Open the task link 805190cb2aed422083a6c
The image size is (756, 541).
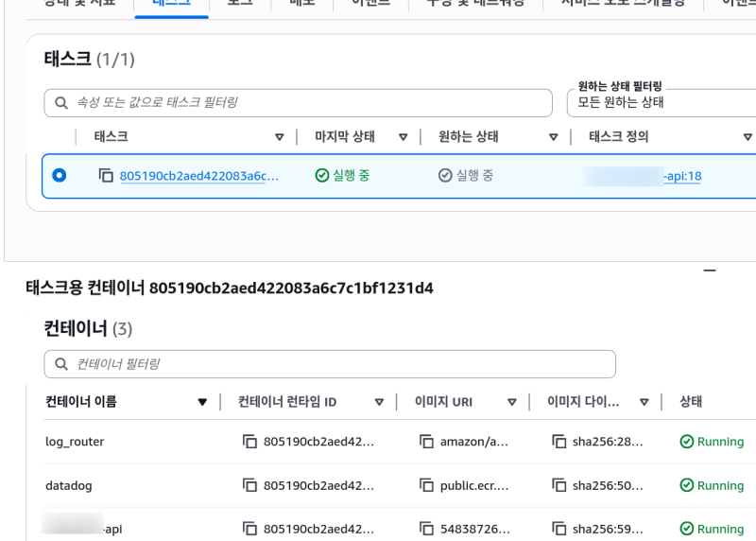coord(199,176)
